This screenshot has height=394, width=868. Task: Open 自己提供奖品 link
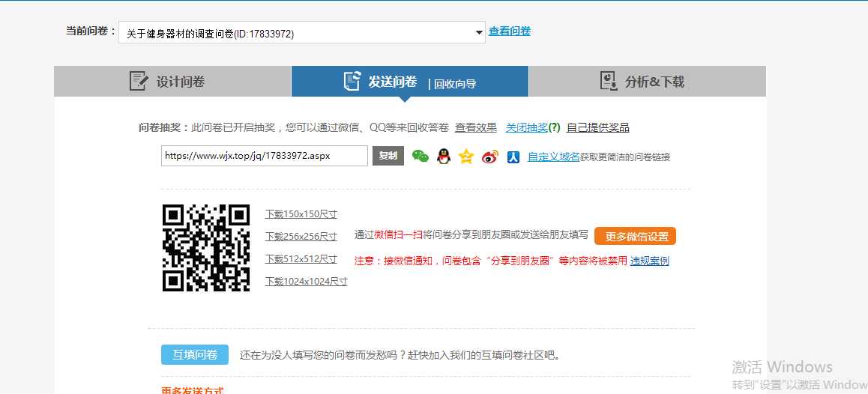(x=598, y=128)
